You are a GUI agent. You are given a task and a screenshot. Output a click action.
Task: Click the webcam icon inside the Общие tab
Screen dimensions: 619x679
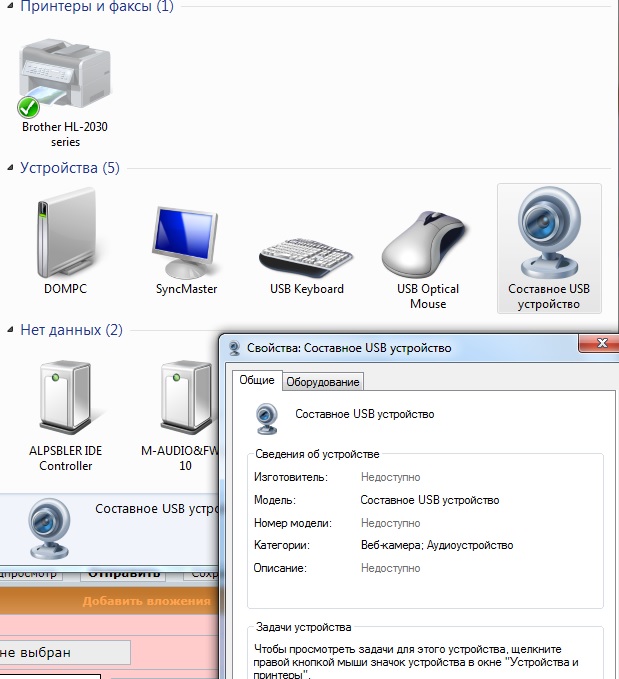point(266,418)
